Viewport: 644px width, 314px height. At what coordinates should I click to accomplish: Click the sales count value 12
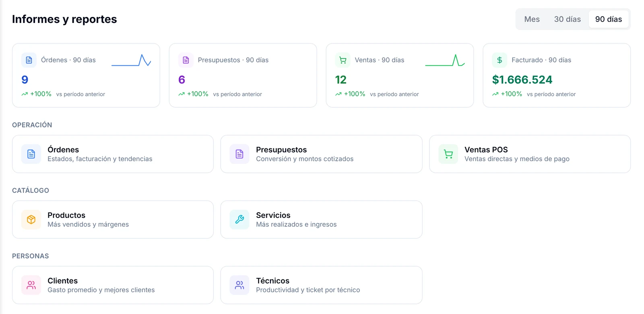tap(341, 80)
